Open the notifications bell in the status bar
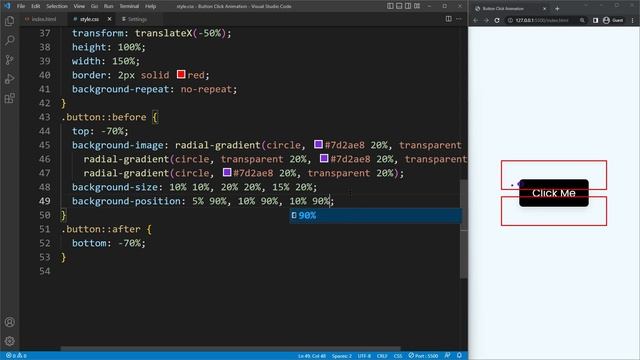This screenshot has width=640, height=360. tap(459, 356)
